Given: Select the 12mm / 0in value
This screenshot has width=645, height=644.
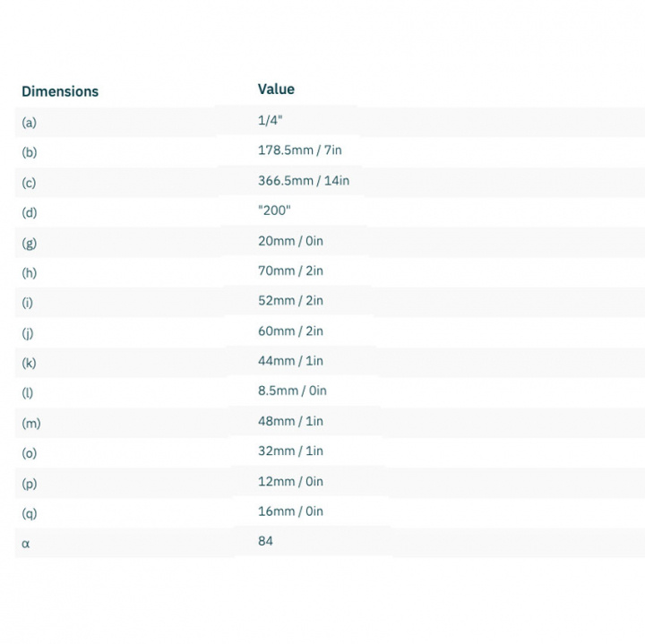Looking at the screenshot, I should [x=290, y=481].
